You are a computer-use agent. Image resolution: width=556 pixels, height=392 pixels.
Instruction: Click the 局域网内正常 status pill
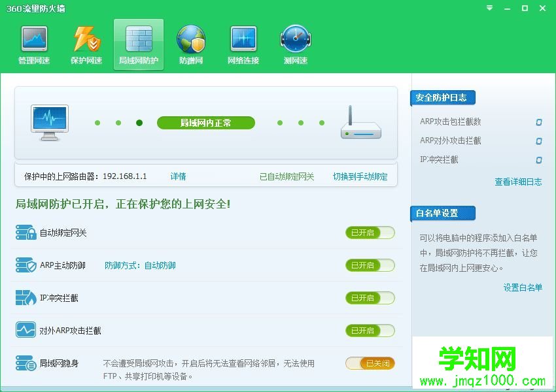click(205, 123)
